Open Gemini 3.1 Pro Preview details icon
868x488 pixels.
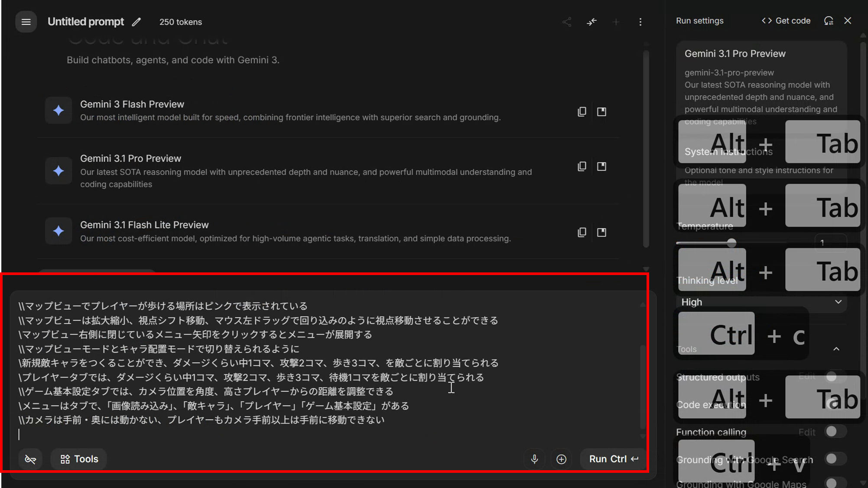pos(601,166)
